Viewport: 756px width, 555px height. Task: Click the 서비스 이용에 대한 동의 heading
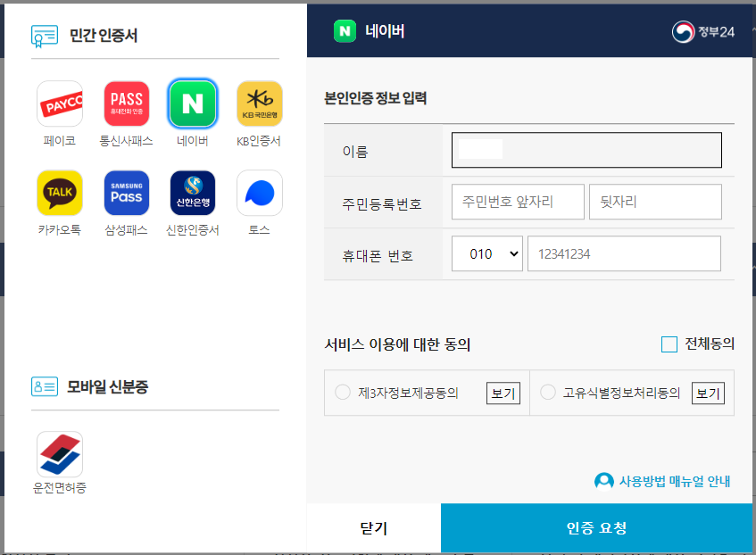pos(397,344)
